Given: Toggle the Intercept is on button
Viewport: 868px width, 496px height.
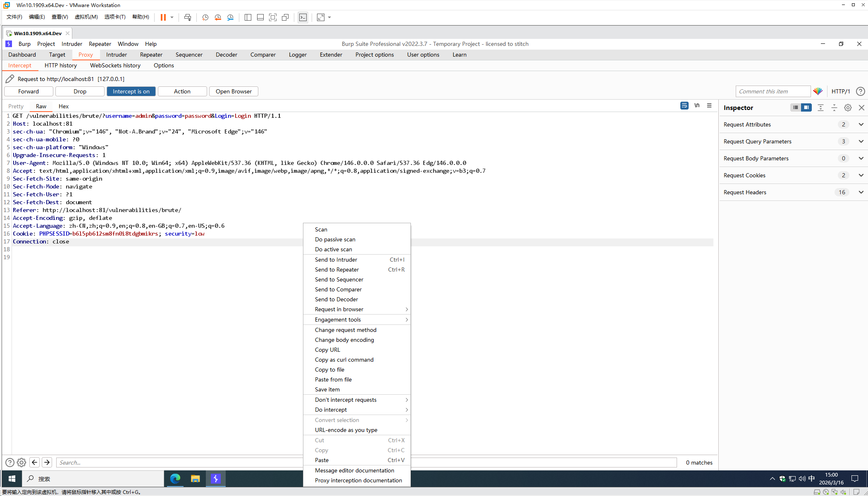Looking at the screenshot, I should click(131, 91).
